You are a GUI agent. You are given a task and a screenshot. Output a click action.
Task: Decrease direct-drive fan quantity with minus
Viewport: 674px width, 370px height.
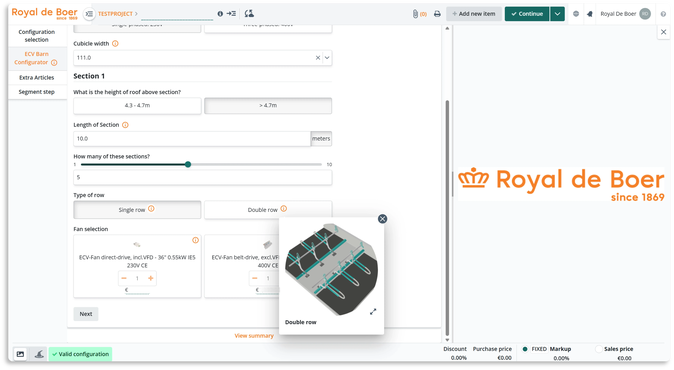[124, 278]
